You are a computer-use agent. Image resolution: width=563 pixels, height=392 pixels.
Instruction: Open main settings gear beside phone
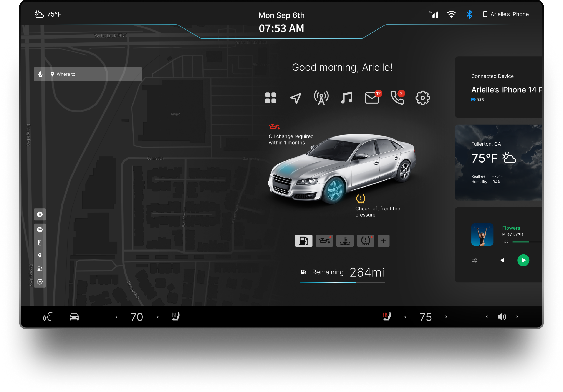[x=422, y=98]
